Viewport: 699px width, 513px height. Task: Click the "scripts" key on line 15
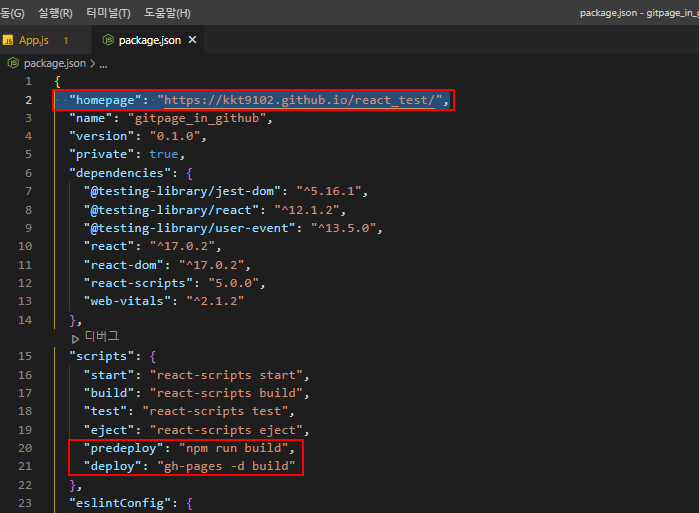tap(102, 356)
